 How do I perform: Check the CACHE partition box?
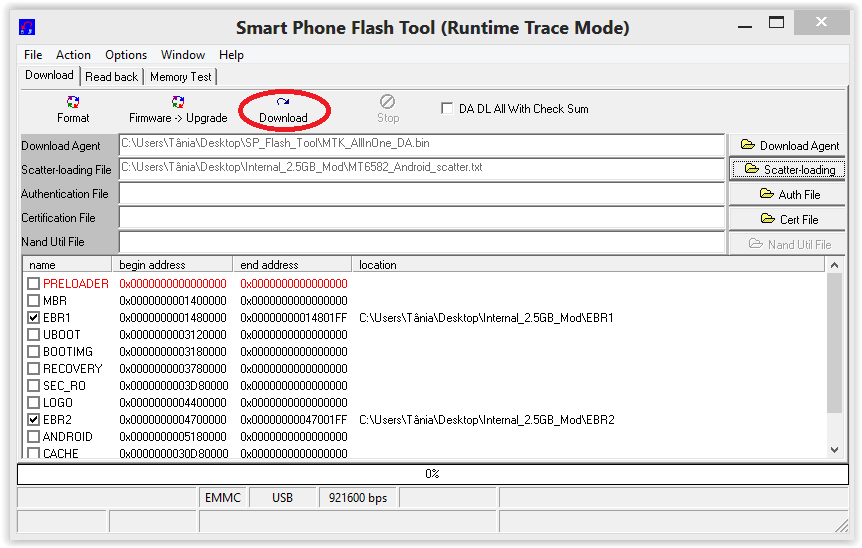coord(34,453)
